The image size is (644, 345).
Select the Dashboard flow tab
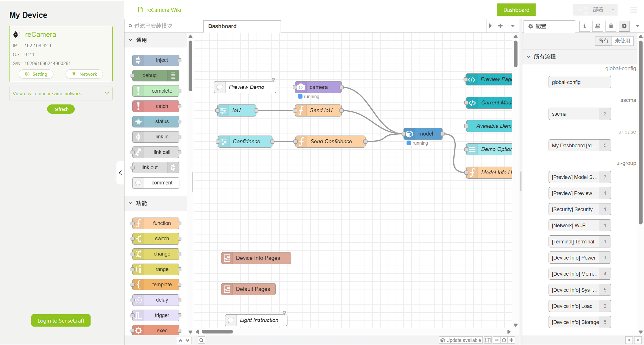222,26
